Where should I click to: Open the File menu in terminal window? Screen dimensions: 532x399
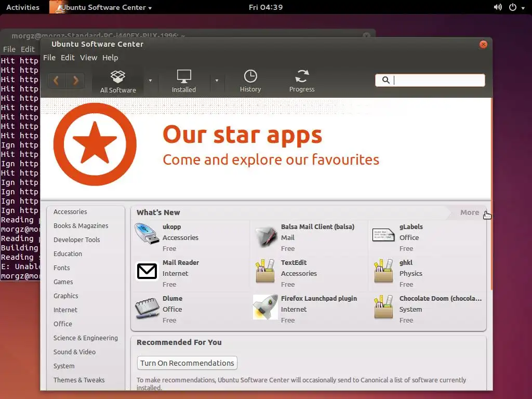[9, 49]
